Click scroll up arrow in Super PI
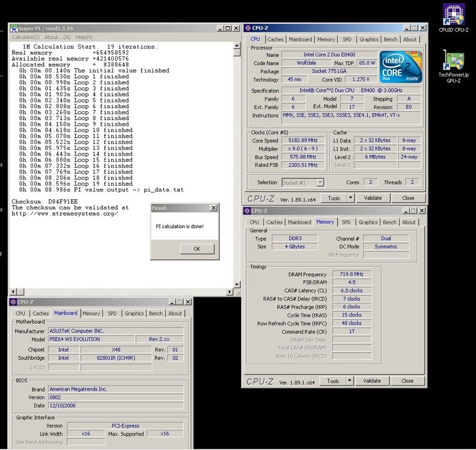This screenshot has width=476, height=450. pyautogui.click(x=237, y=46)
